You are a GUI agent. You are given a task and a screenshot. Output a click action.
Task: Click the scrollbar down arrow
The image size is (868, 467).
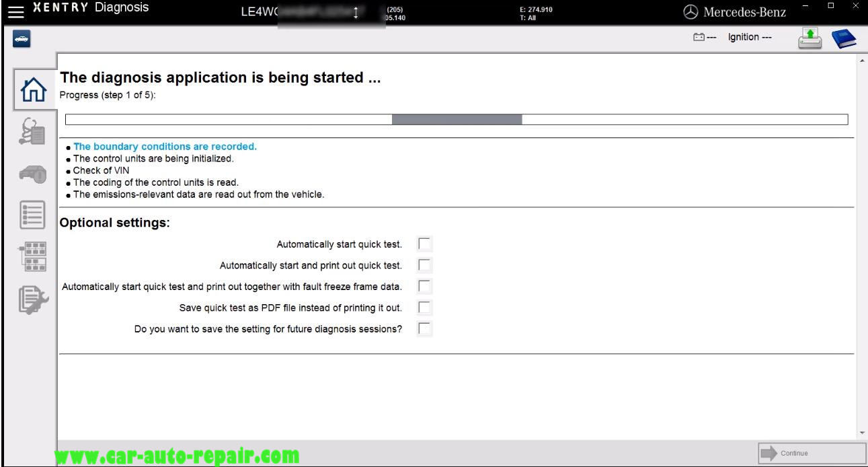coord(863,433)
